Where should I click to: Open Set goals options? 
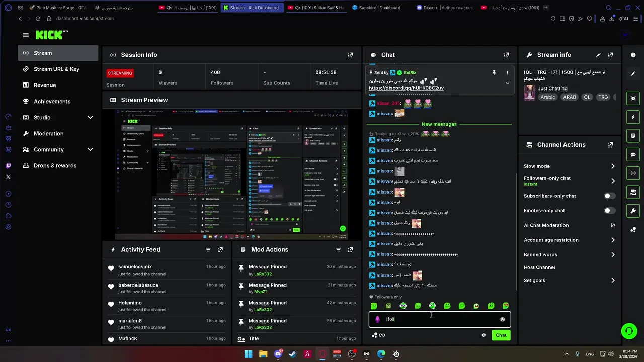569,281
